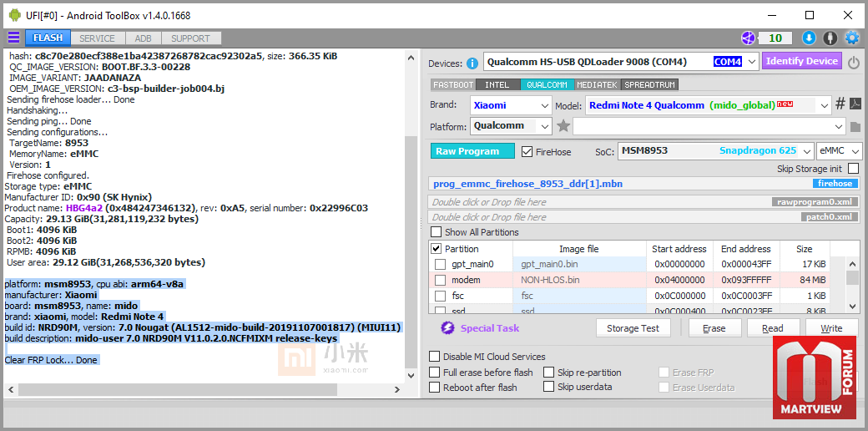The height and width of the screenshot is (431, 868).
Task: Open the settings gear icon
Action: tap(851, 38)
